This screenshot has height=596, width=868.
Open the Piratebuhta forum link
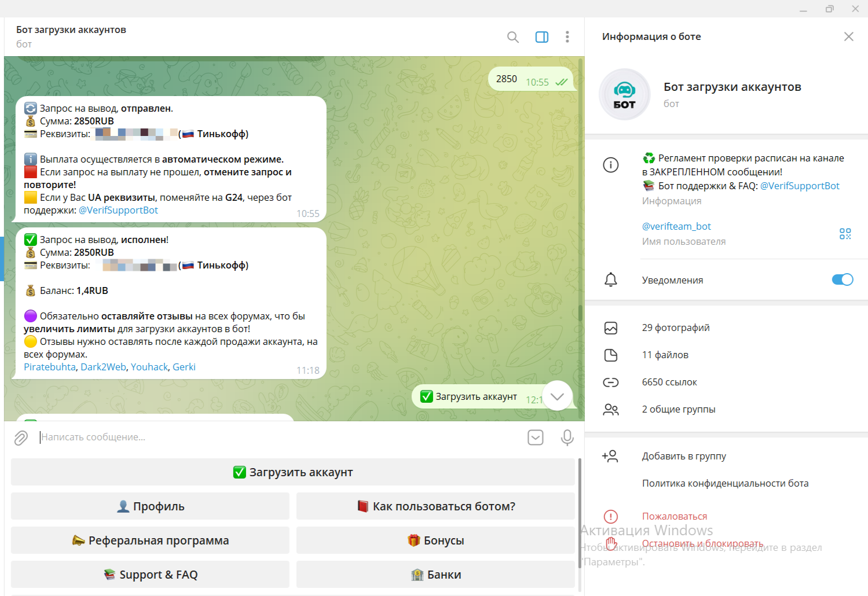coord(50,367)
